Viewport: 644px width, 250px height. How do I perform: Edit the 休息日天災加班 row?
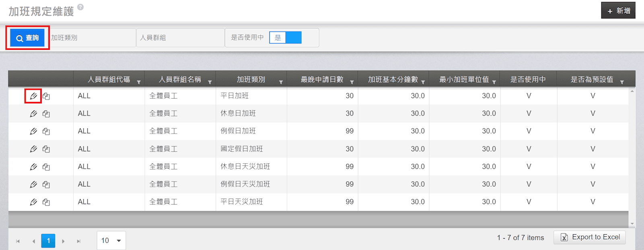tap(33, 167)
